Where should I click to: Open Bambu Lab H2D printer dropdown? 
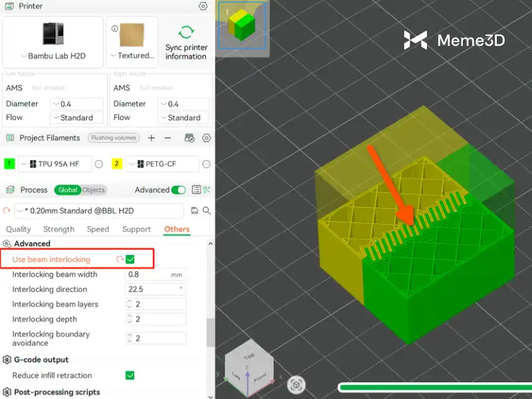(x=53, y=56)
